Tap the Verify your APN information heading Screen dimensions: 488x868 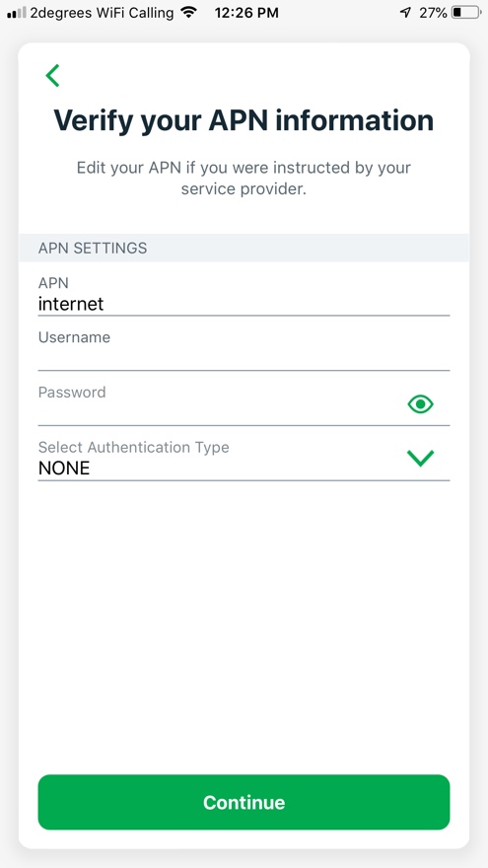(244, 120)
